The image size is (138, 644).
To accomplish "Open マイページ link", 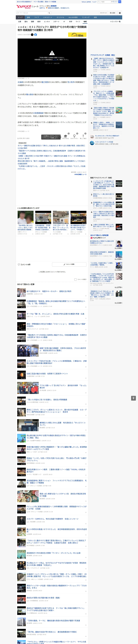I will [x=103, y=13].
